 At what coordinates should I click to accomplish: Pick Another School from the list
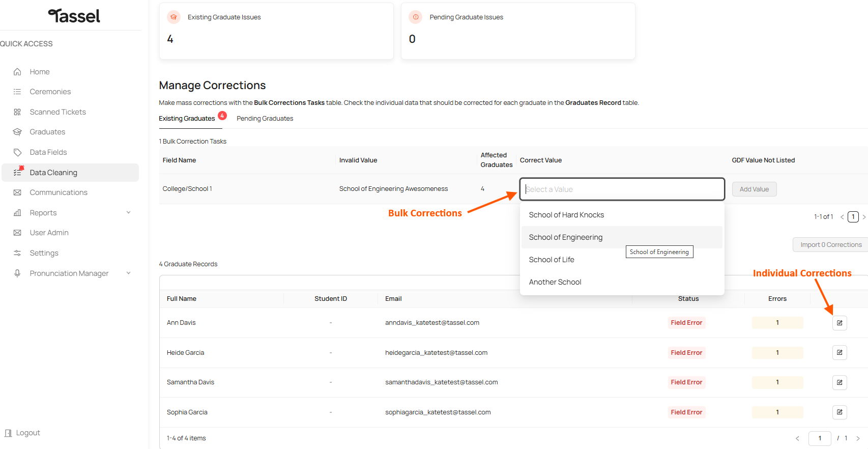click(555, 282)
